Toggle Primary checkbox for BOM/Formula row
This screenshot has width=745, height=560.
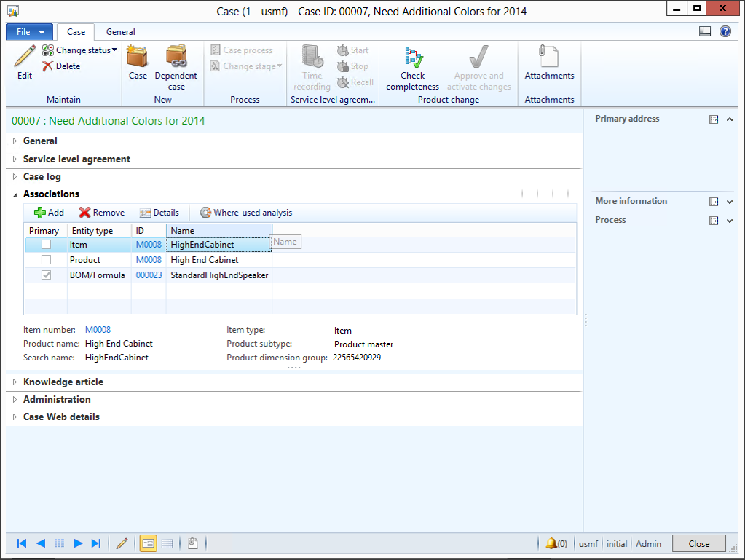[46, 275]
